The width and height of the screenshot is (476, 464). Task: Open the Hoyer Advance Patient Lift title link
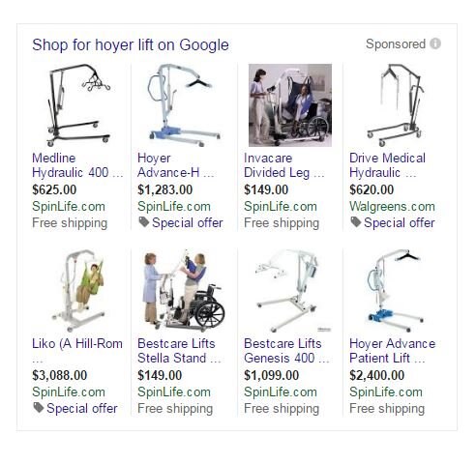[392, 351]
